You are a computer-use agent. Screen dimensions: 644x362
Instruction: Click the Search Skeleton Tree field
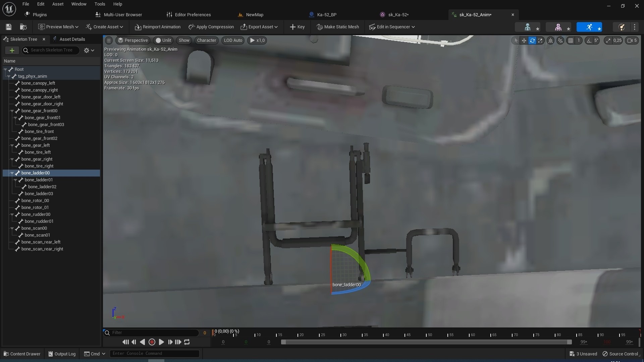[51, 50]
